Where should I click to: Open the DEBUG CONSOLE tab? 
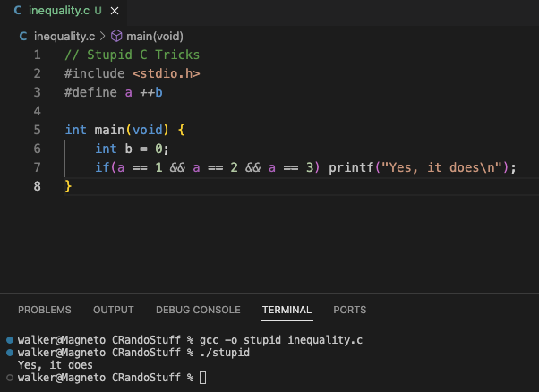[x=198, y=310]
